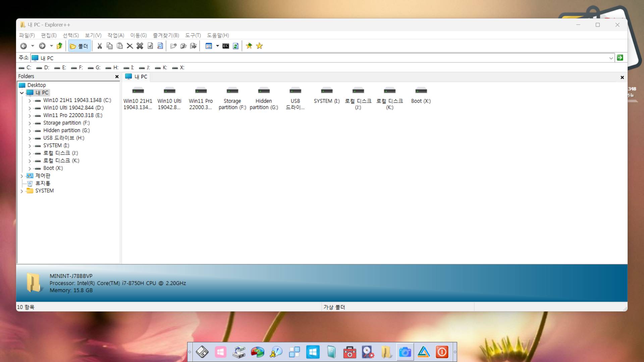
Task: Select the SYSTEM (I:) drive in file pane
Action: click(x=327, y=96)
